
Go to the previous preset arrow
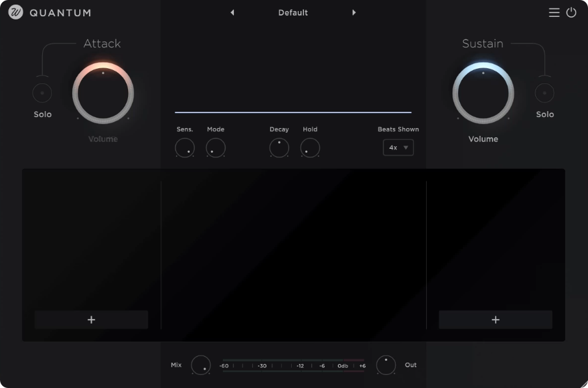click(232, 12)
